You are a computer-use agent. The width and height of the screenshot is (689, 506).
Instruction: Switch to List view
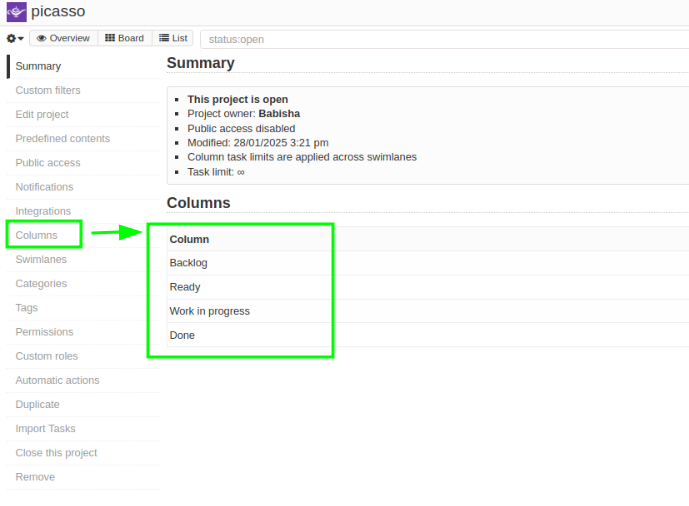173,39
